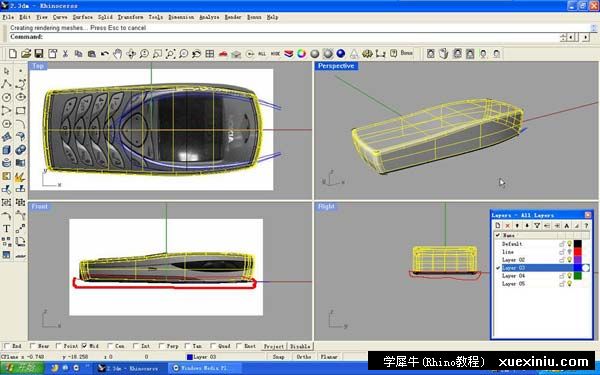Click the Ortho status button

pyautogui.click(x=304, y=357)
